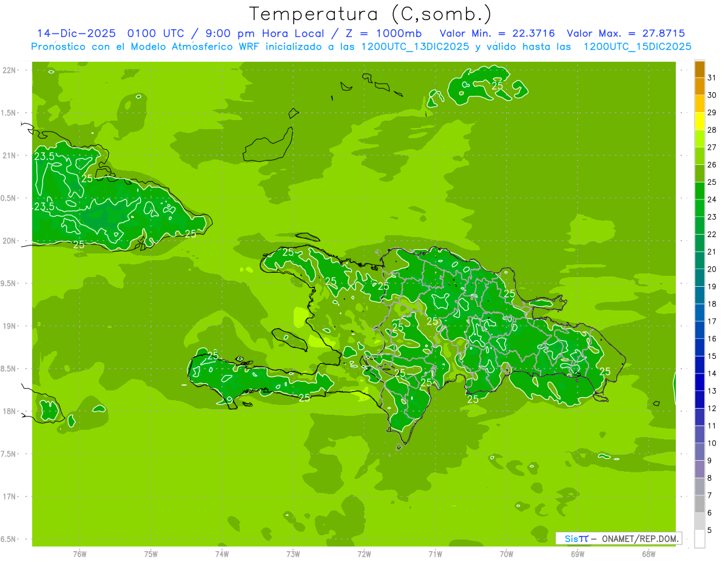This screenshot has height=562, width=728.
Task: Click color scale value "9"
Action: (x=710, y=461)
